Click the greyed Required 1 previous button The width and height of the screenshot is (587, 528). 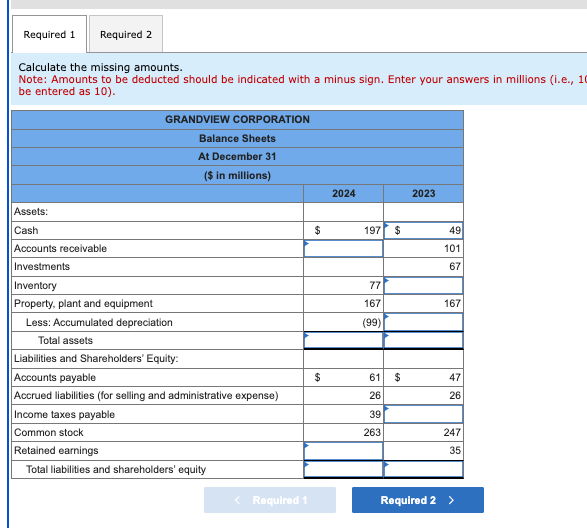[x=270, y=500]
